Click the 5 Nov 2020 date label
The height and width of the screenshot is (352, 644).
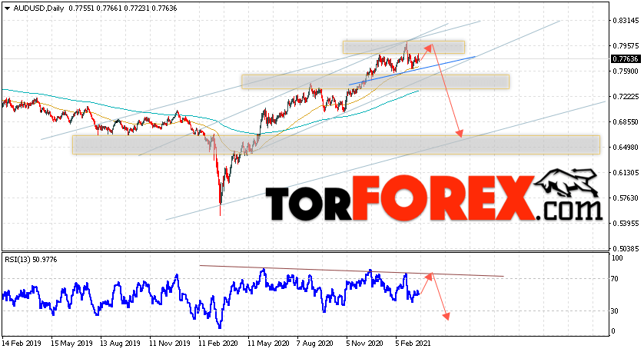pos(364,343)
